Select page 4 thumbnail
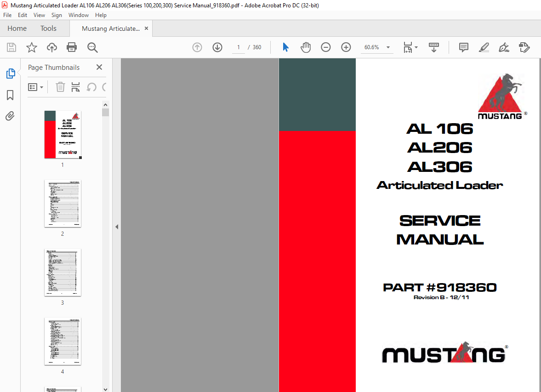The height and width of the screenshot is (392, 541). [63, 341]
